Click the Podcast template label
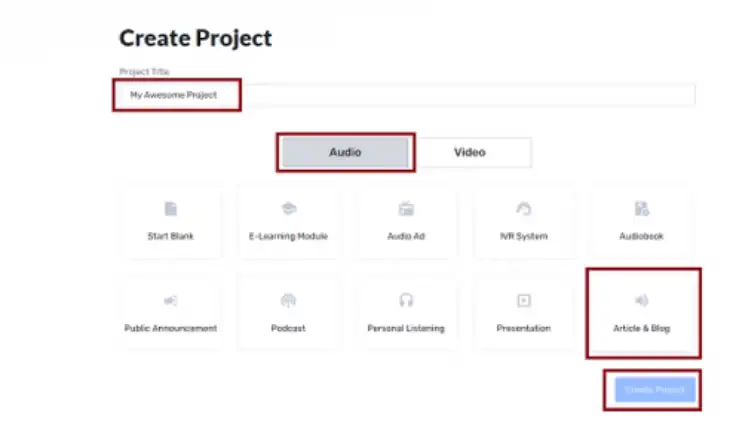The image size is (751, 435). pyautogui.click(x=288, y=328)
